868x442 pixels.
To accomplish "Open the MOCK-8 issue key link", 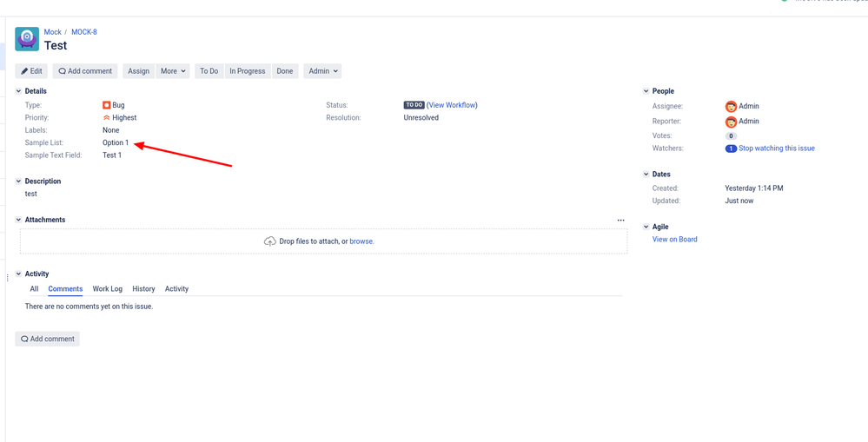I will pos(84,32).
